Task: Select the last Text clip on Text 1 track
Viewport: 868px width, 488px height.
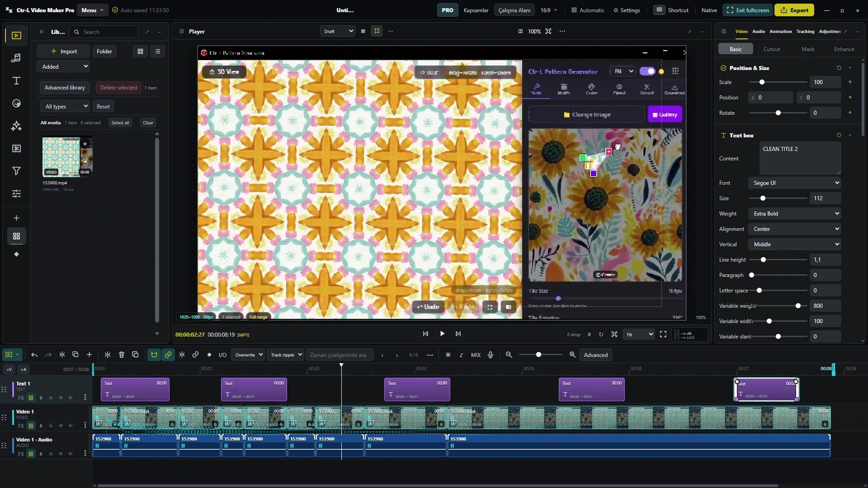Action: 766,390
